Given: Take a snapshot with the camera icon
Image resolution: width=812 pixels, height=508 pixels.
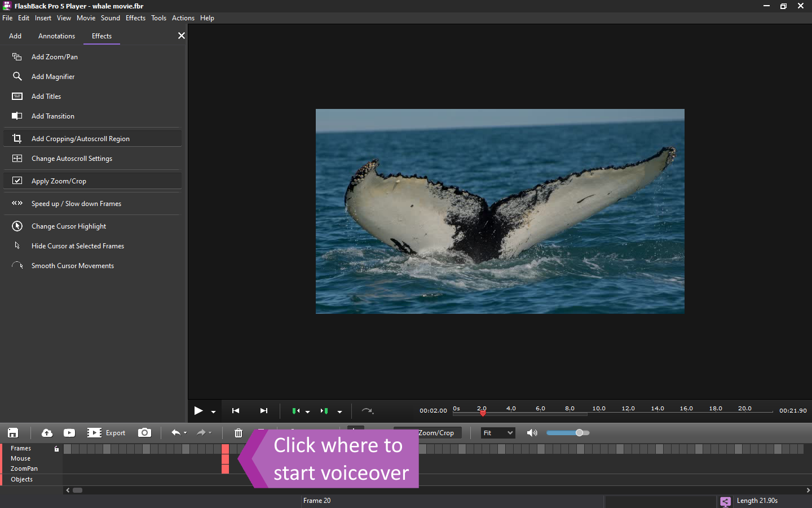Looking at the screenshot, I should pos(145,432).
